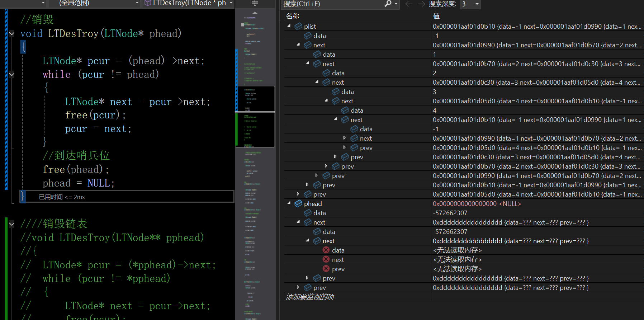
Task: Click the cube icon of phead variable
Action: pos(298,204)
